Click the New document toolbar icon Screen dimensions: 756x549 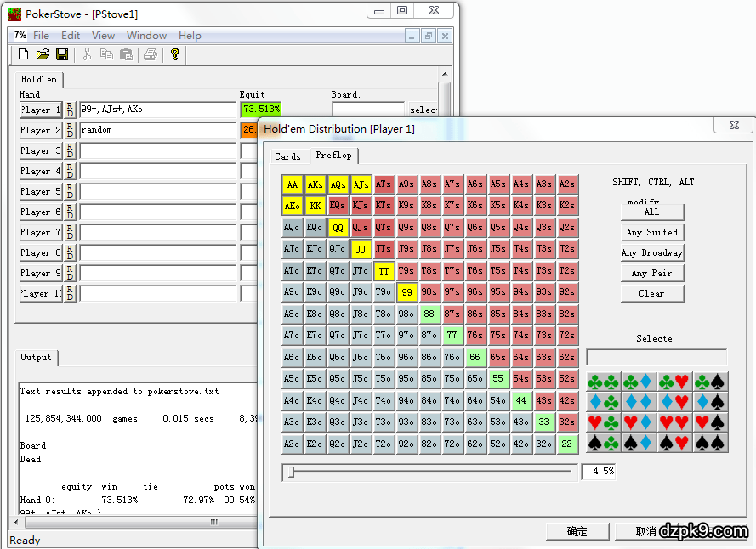tap(24, 54)
